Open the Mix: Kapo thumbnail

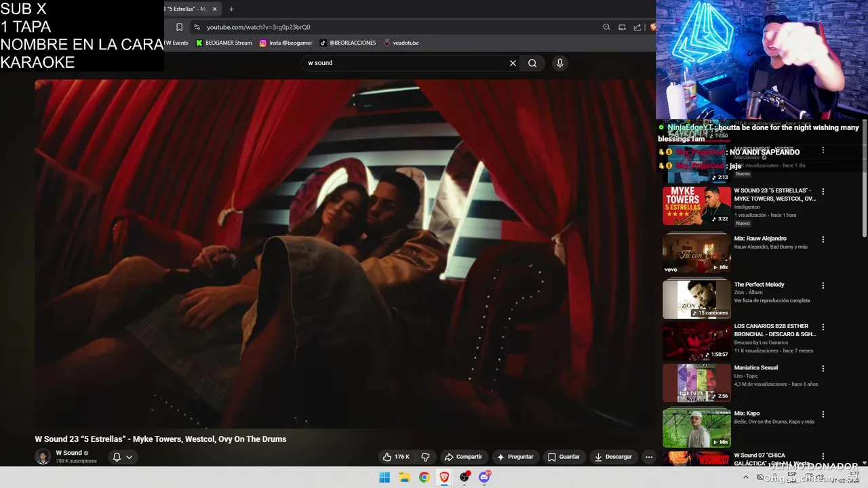point(696,427)
